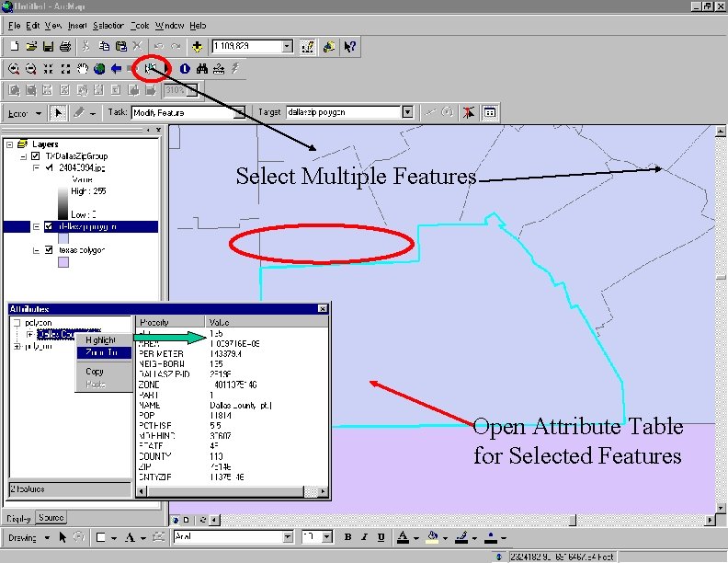This screenshot has height=563, width=728.
Task: Click the Add Data button
Action: 197,46
